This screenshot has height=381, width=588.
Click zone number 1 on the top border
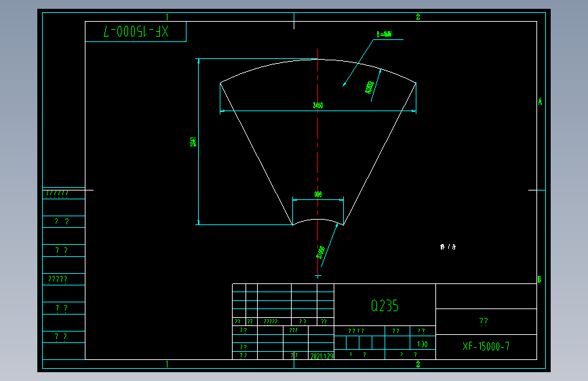click(x=167, y=17)
